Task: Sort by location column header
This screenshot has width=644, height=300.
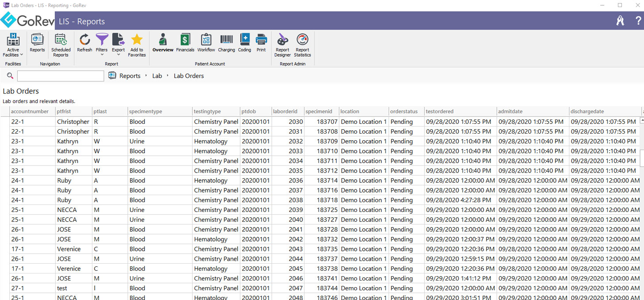Action: coord(364,112)
